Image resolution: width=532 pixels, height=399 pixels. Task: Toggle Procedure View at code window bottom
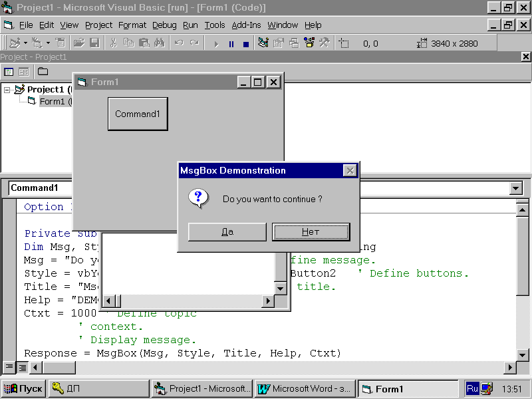[9, 367]
